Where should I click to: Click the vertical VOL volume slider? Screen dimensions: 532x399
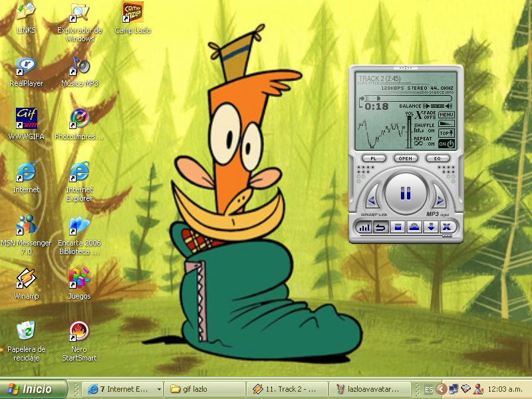click(409, 132)
